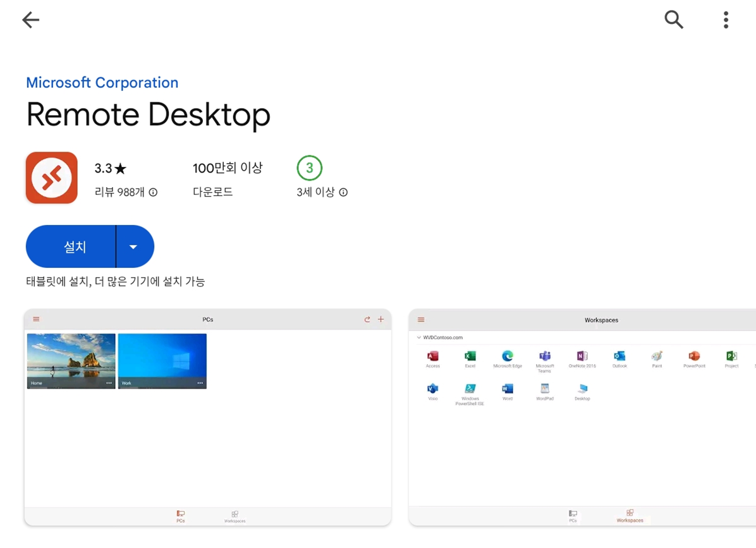This screenshot has width=756, height=548.
Task: Click the plus icon in PCs screenshot
Action: [381, 319]
